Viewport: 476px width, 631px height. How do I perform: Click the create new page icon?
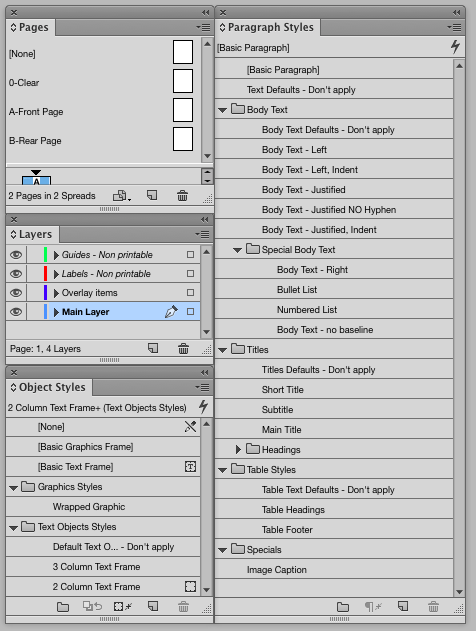point(152,196)
